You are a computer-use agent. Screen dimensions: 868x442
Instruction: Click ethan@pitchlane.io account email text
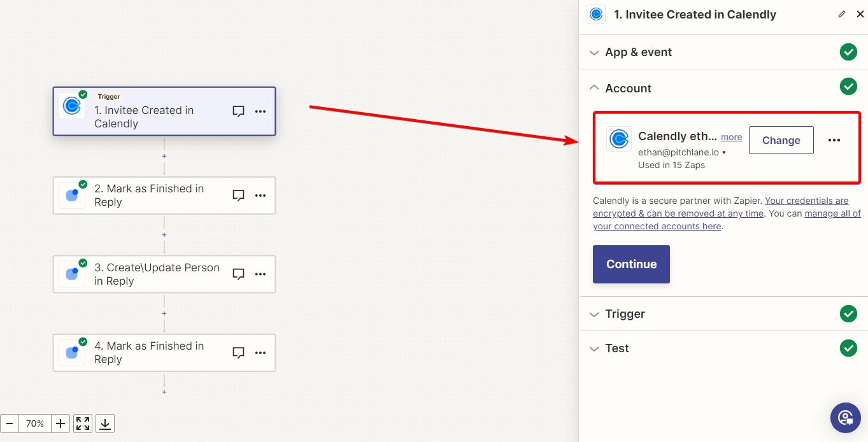pyautogui.click(x=679, y=153)
